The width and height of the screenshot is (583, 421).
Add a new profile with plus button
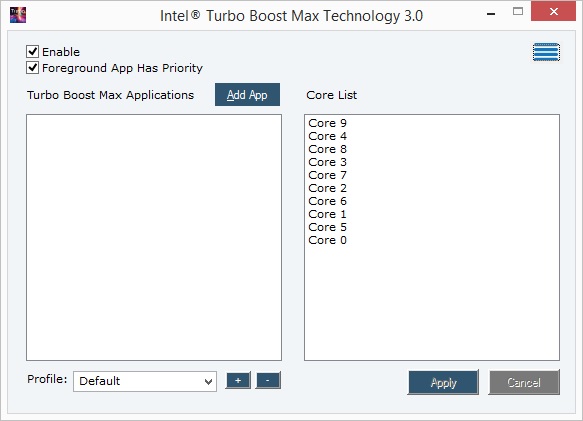click(238, 380)
